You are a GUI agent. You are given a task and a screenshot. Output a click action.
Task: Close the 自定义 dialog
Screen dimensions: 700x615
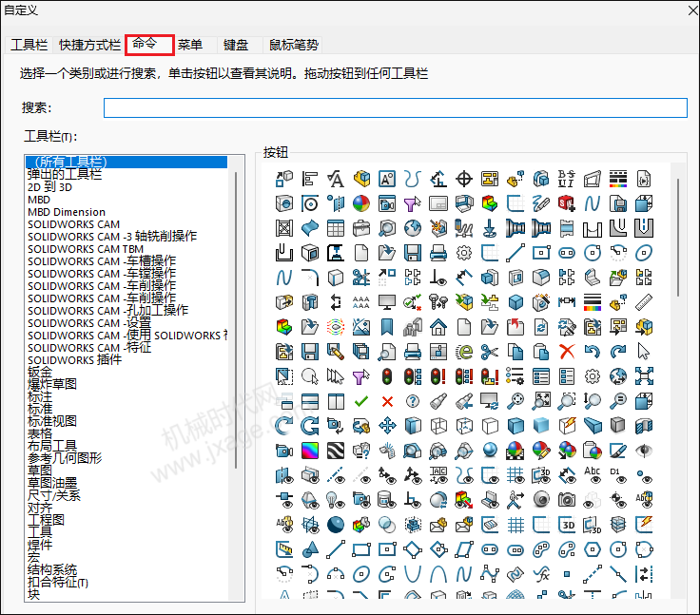point(692,10)
